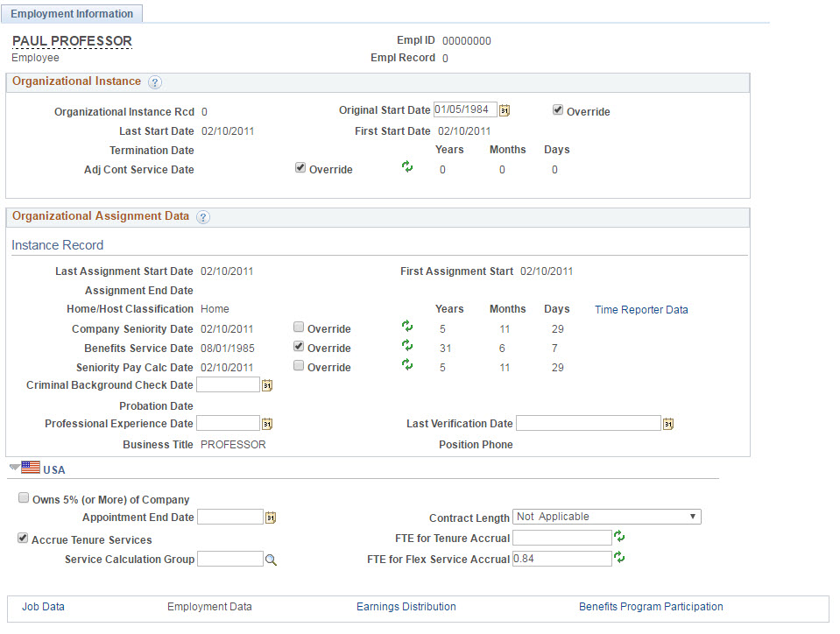Enable Seniority Pay Calc Date Override
This screenshot has height=634, width=840.
click(x=299, y=365)
